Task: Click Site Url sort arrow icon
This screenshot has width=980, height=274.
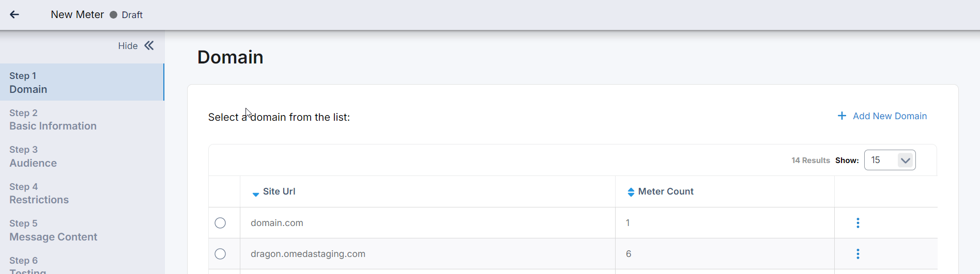Action: pos(255,194)
